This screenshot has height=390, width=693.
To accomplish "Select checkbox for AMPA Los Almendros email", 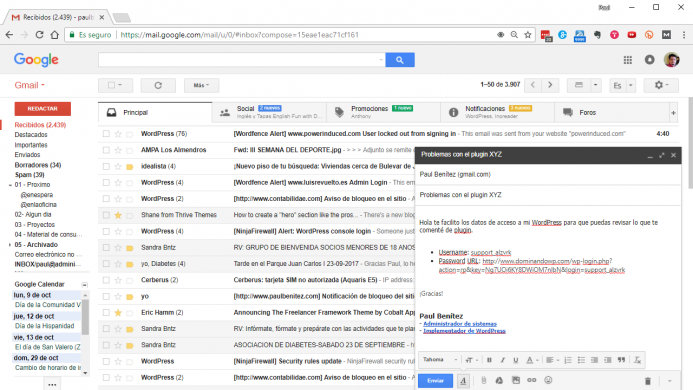I will click(106, 150).
